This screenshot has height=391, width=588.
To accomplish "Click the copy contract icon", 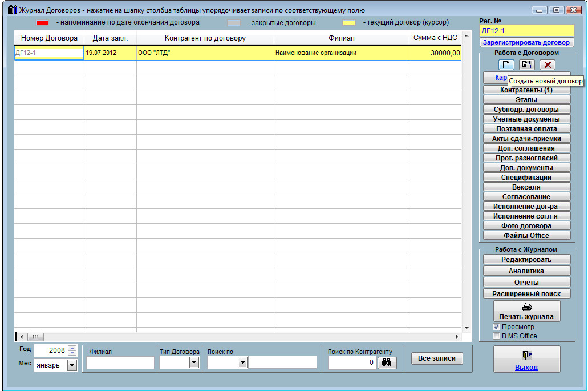I will (x=526, y=65).
